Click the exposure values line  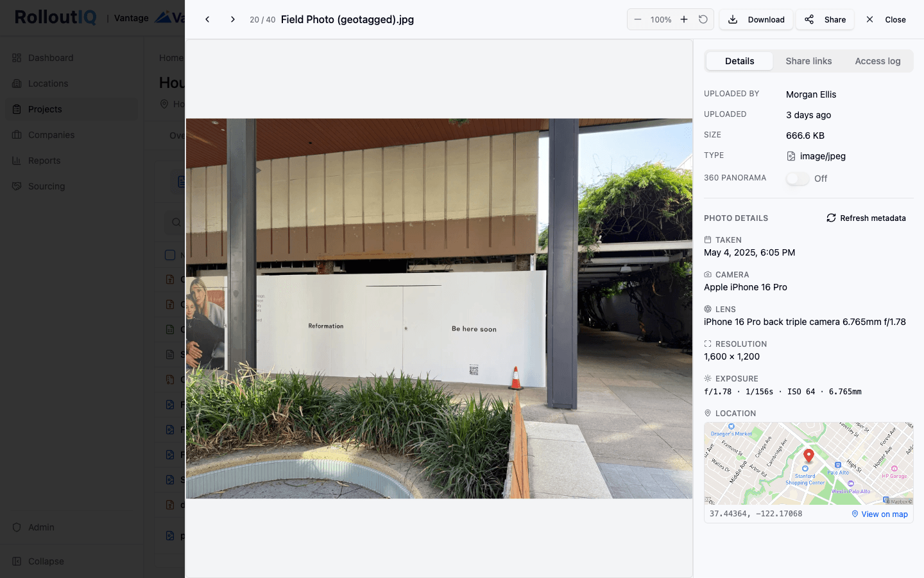(x=783, y=392)
